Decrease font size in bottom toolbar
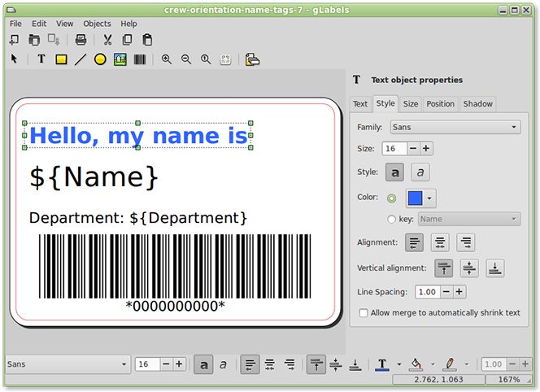Screen dimensions: 540x392 point(166,364)
